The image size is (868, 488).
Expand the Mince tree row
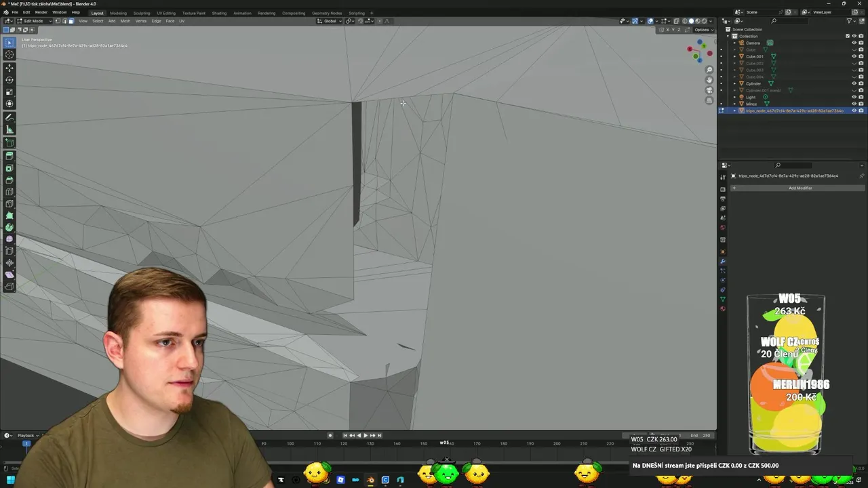tap(733, 104)
